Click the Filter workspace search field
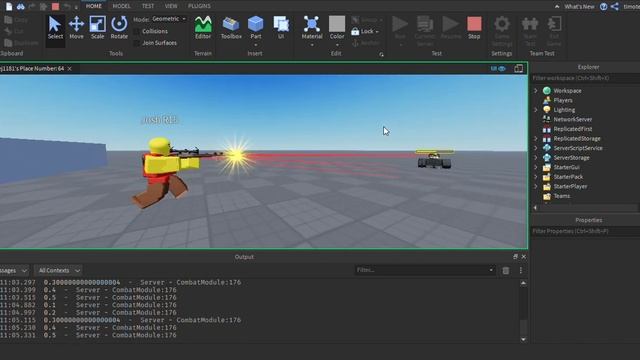Screen dimensions: 640x360 (x=586, y=78)
